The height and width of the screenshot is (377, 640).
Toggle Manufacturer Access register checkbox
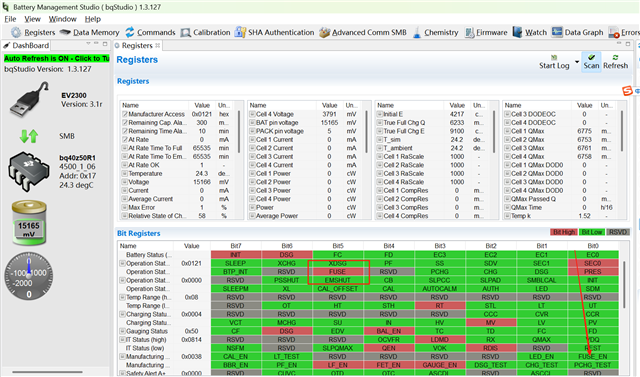pyautogui.click(x=125, y=114)
